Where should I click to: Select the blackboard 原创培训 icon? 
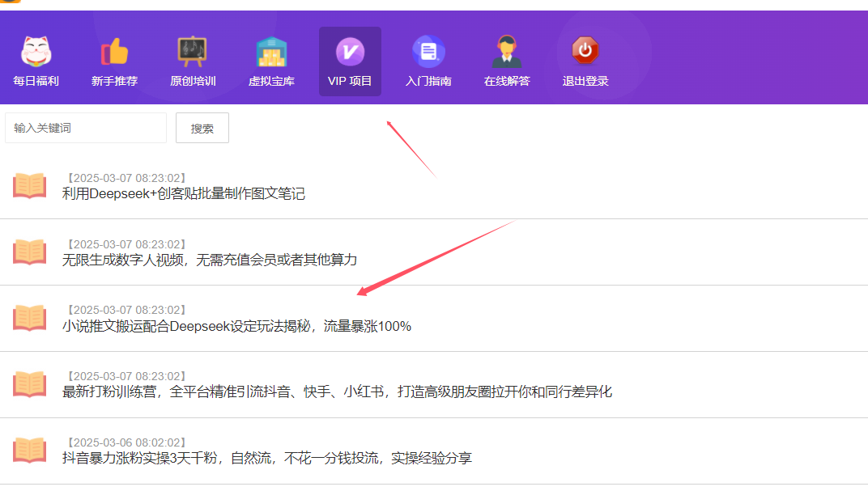pos(192,52)
